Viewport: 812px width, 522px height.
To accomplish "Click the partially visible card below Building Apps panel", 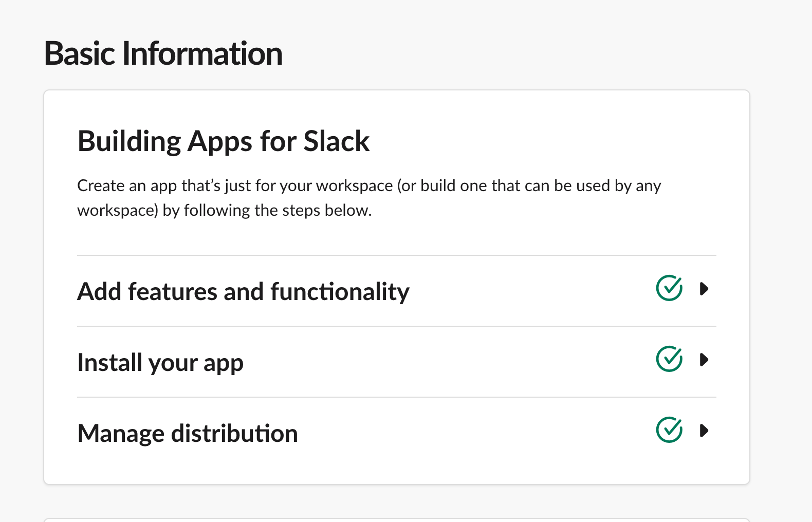I will pos(397,520).
